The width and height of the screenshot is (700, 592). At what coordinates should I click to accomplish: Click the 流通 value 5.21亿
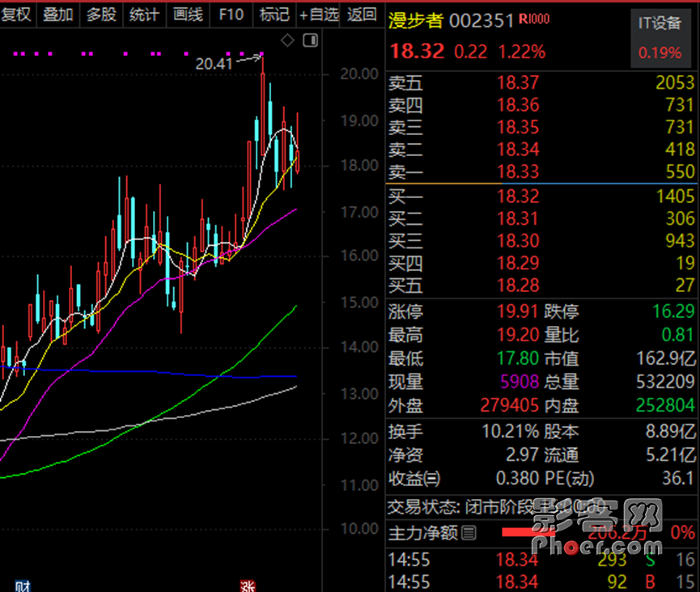pos(671,455)
